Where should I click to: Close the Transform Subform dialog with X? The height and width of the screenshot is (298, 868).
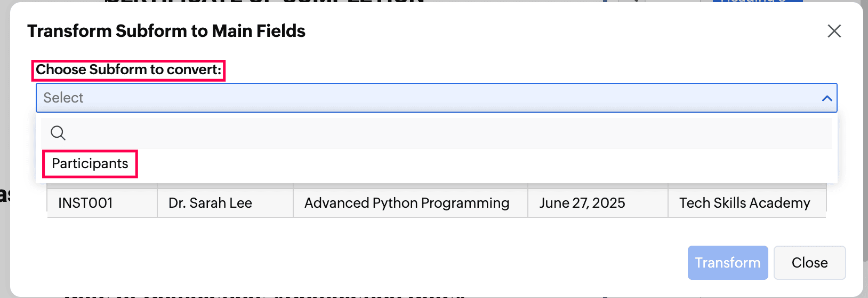[x=834, y=31]
